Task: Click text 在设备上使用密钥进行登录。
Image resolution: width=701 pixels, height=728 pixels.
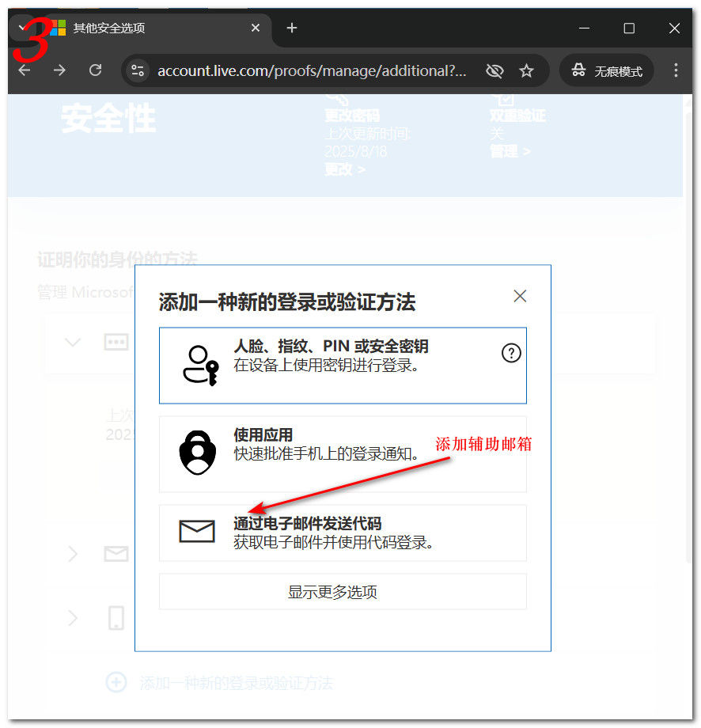Action: tap(326, 366)
